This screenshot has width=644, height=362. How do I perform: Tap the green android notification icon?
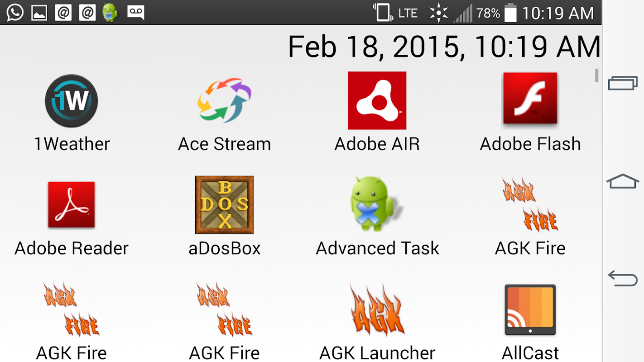(x=110, y=13)
